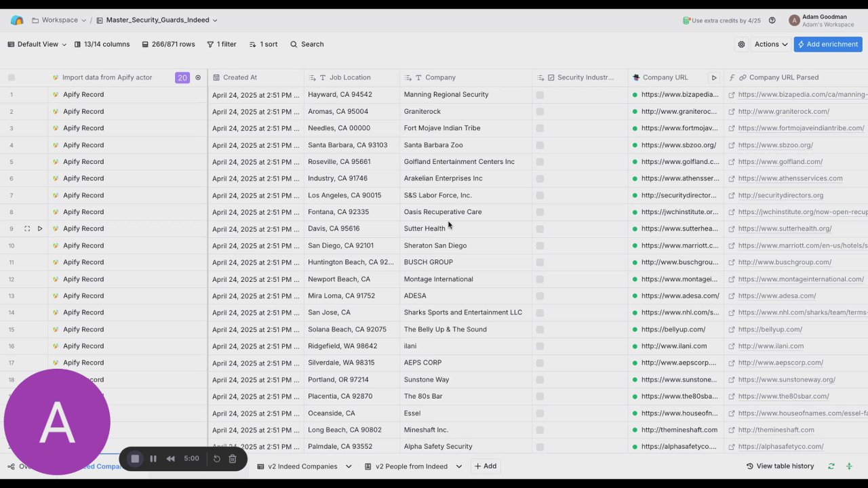Open the 13/14 columns visibility menu

click(102, 44)
